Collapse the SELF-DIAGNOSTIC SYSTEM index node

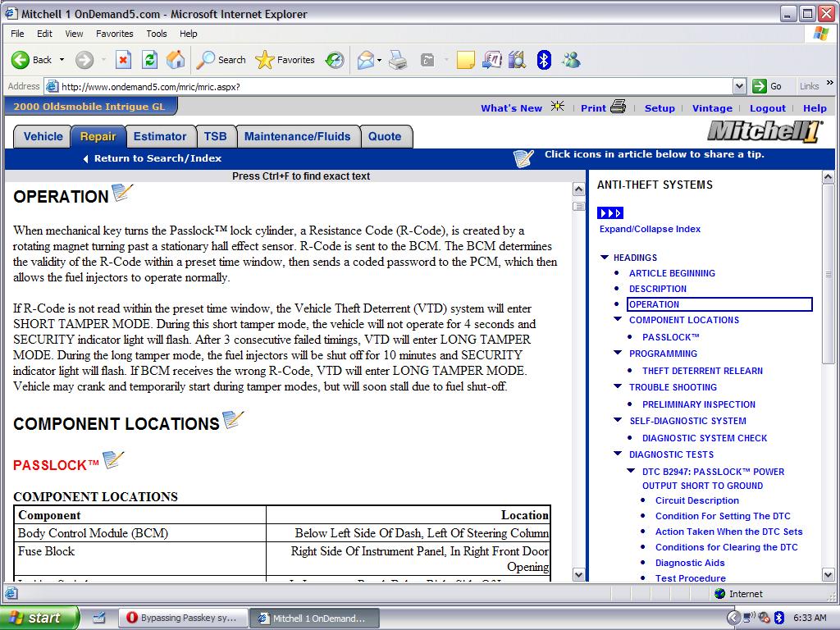click(618, 420)
